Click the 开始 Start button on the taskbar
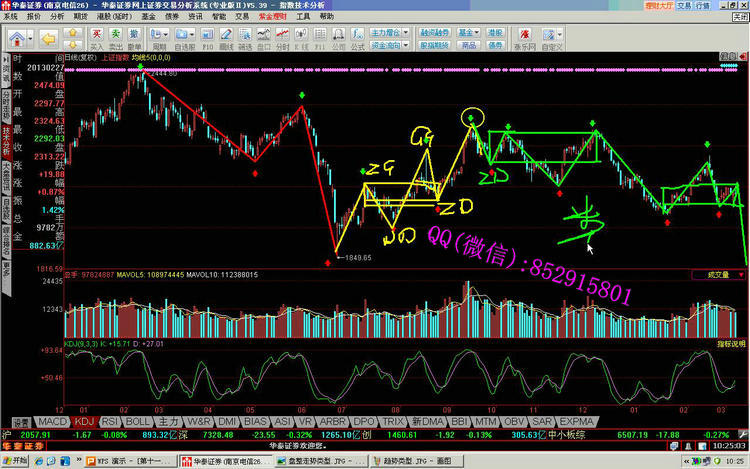 [x=16, y=461]
